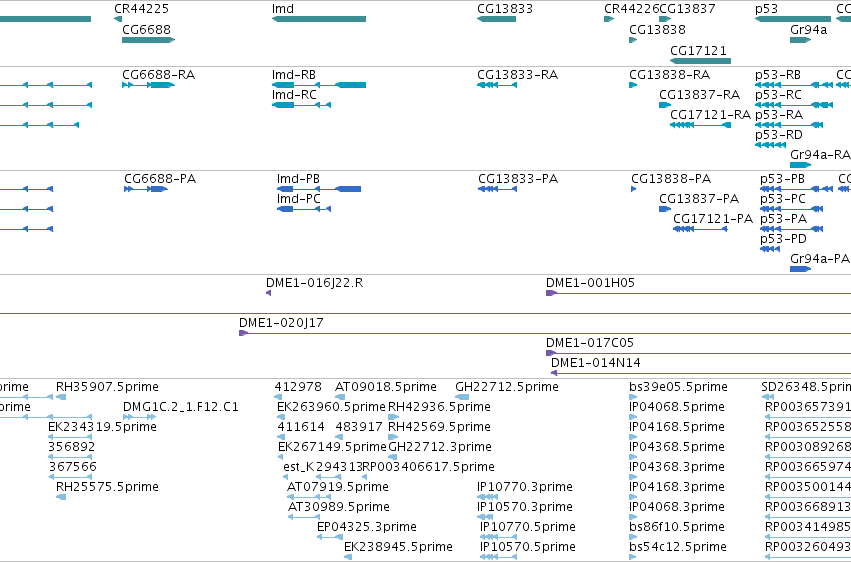Select the AT30989.5prime EST
The image size is (851, 562).
click(304, 517)
